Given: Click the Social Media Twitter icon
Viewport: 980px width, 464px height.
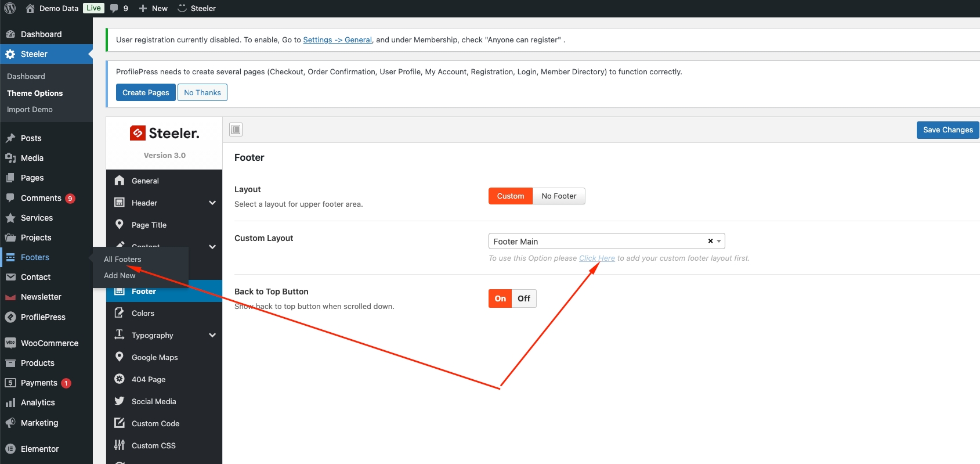Looking at the screenshot, I should [120, 401].
